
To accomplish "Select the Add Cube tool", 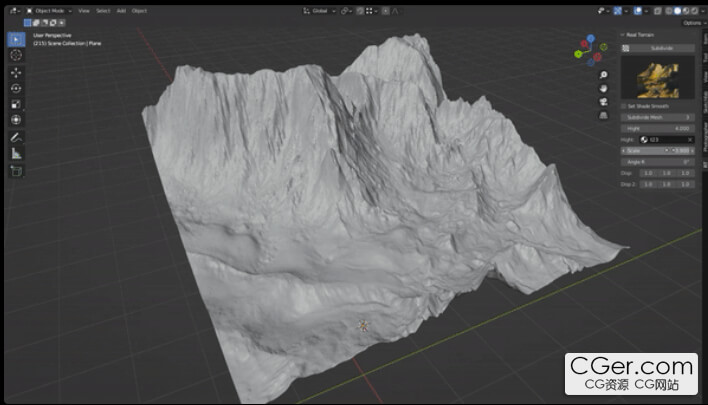I will pyautogui.click(x=16, y=171).
